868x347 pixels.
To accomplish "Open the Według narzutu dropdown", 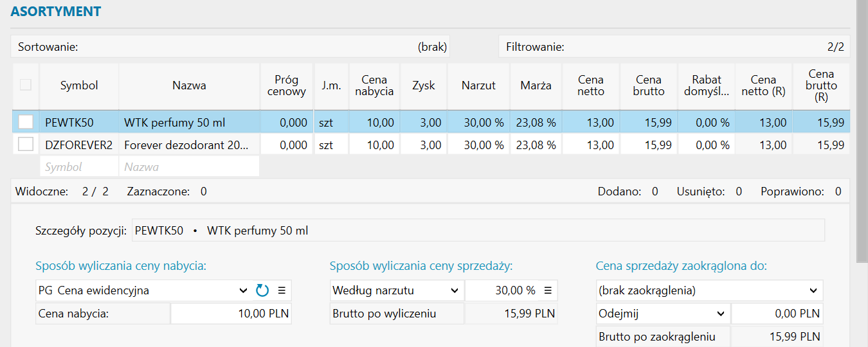I will (x=454, y=290).
